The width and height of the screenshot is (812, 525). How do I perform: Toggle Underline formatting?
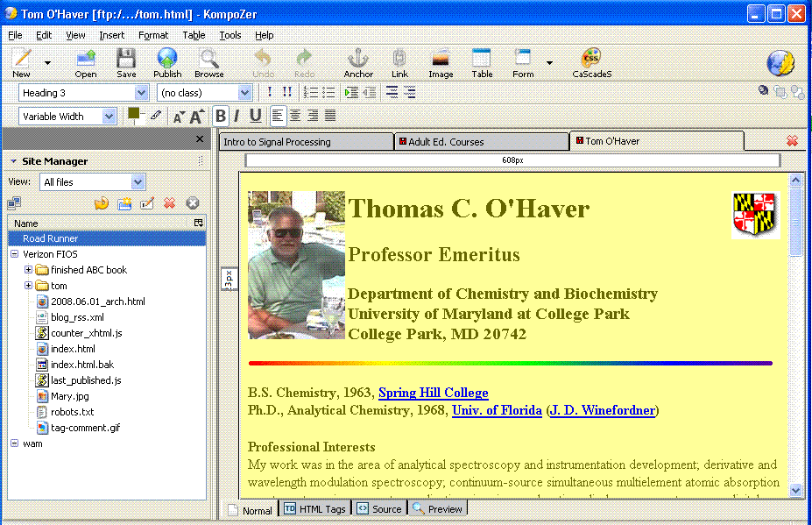pyautogui.click(x=255, y=116)
